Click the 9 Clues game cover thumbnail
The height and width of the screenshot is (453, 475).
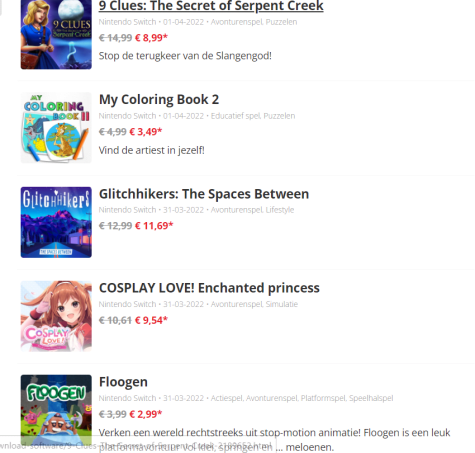[56, 35]
